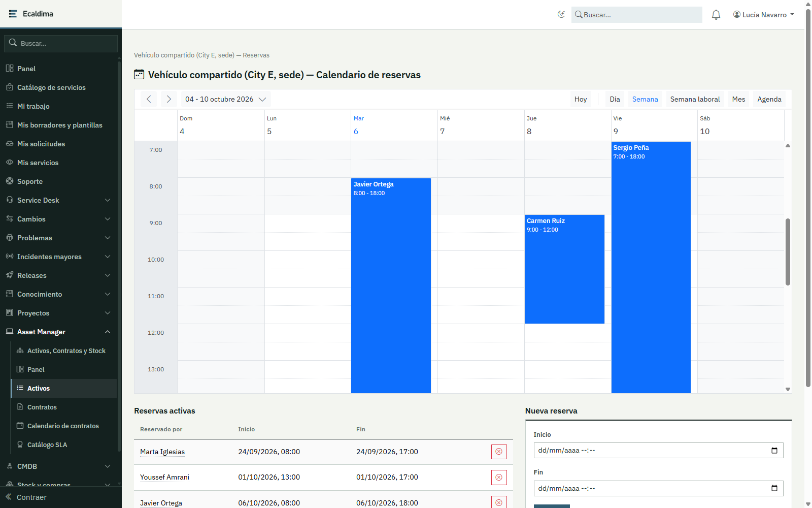Click the page vertical scrollbar

(x=808, y=198)
